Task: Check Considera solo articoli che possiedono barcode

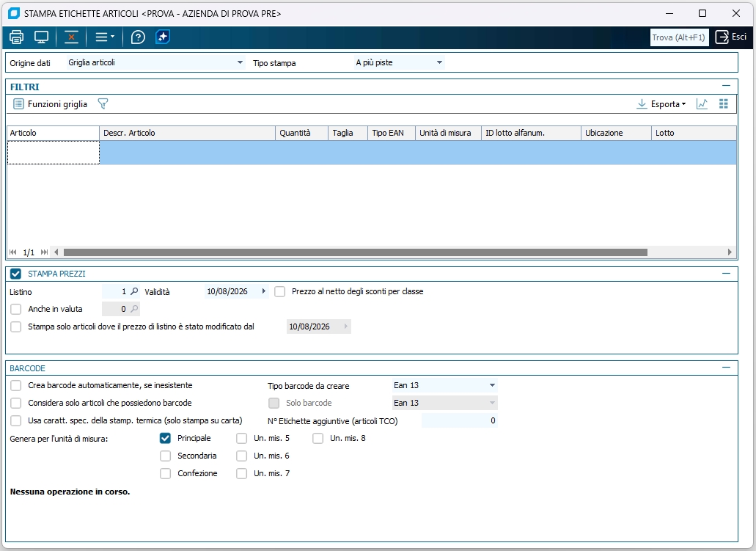Action: point(16,404)
